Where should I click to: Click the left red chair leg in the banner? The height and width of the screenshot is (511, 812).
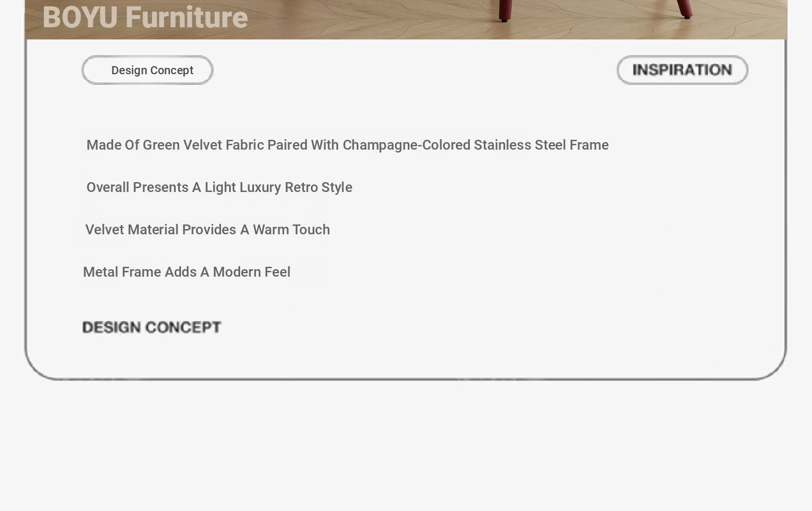click(505, 10)
